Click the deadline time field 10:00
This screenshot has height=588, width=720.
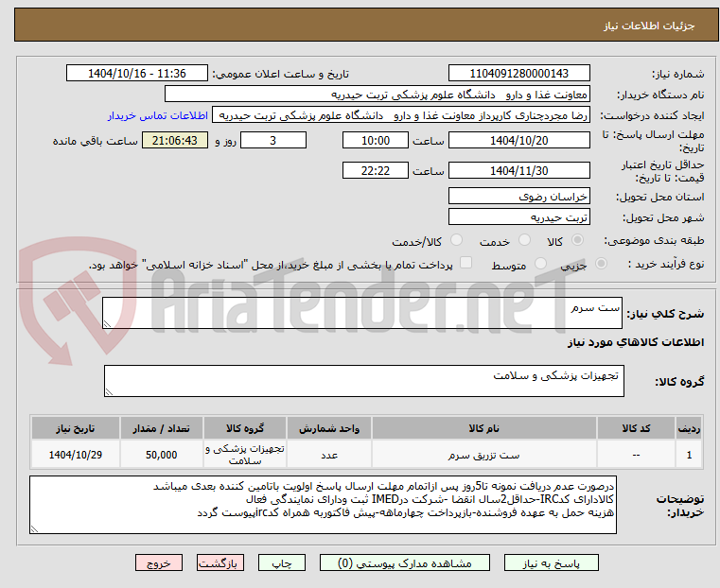click(376, 140)
